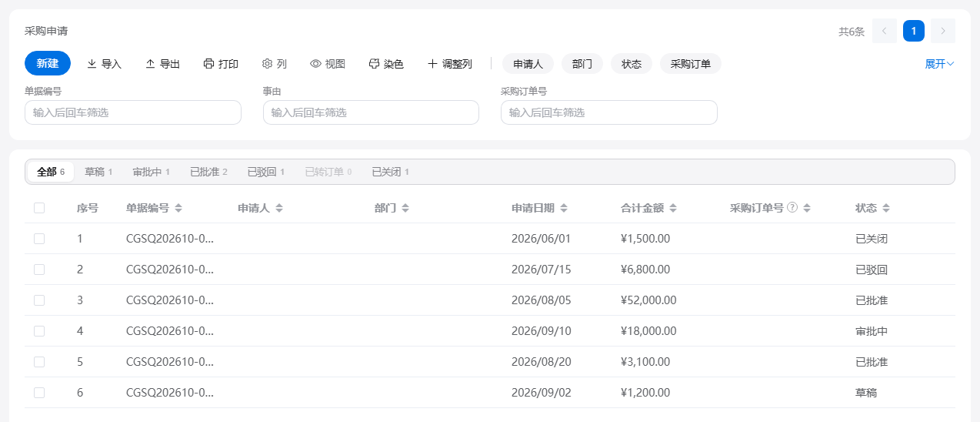Sort by 采购订单号 column sort icon
The width and height of the screenshot is (980, 422).
807,208
